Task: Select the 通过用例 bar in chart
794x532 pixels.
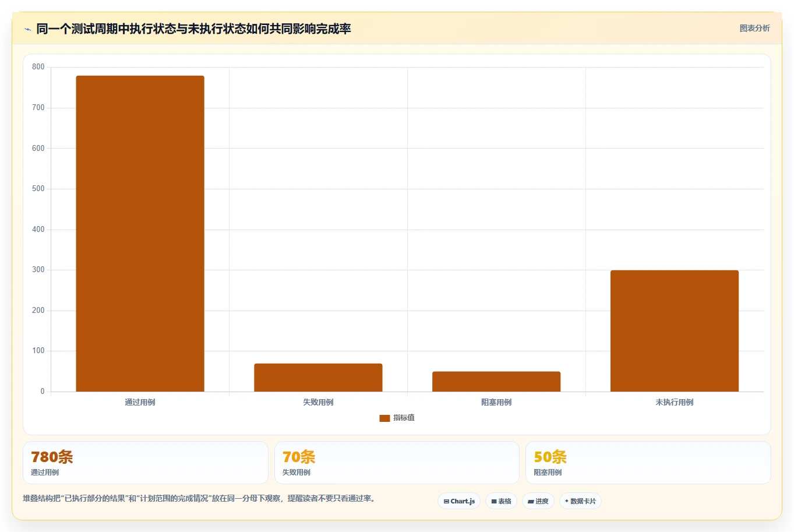Action: (140, 234)
